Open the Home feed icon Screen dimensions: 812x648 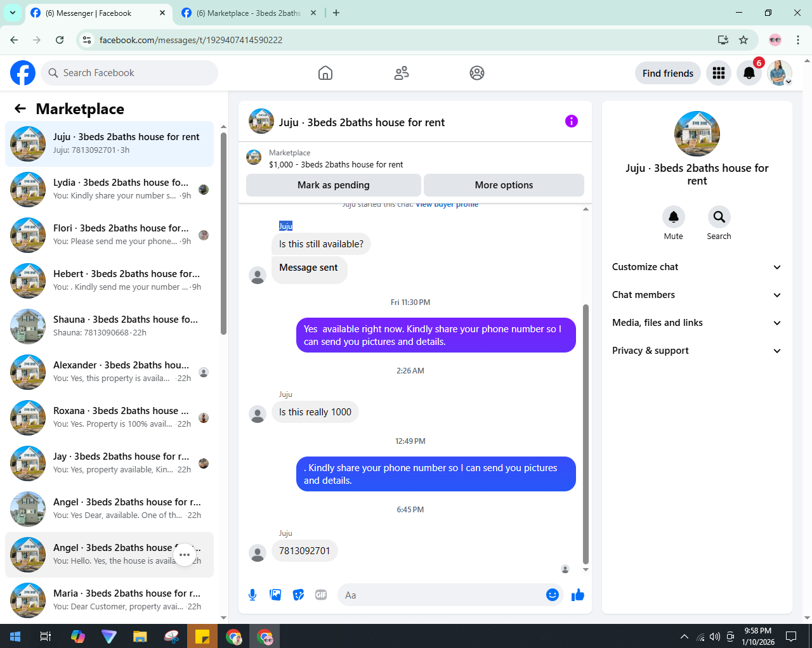[325, 73]
